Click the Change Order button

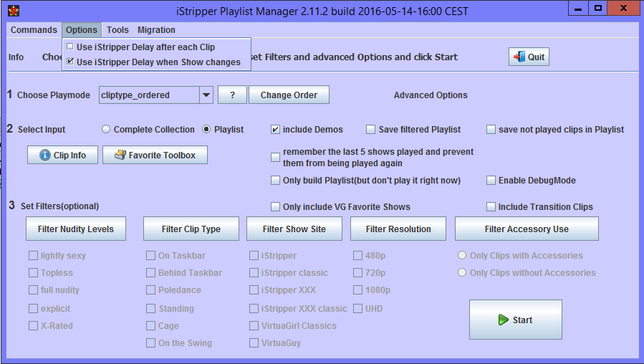point(289,95)
